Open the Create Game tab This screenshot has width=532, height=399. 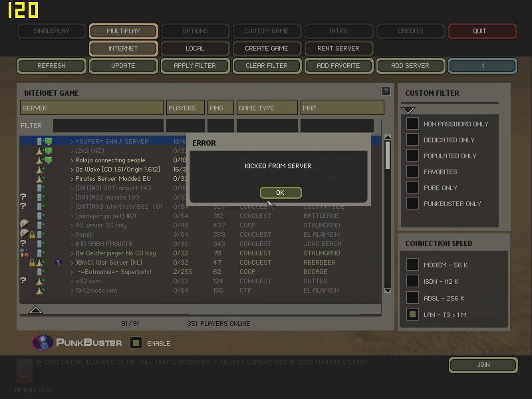tap(267, 48)
